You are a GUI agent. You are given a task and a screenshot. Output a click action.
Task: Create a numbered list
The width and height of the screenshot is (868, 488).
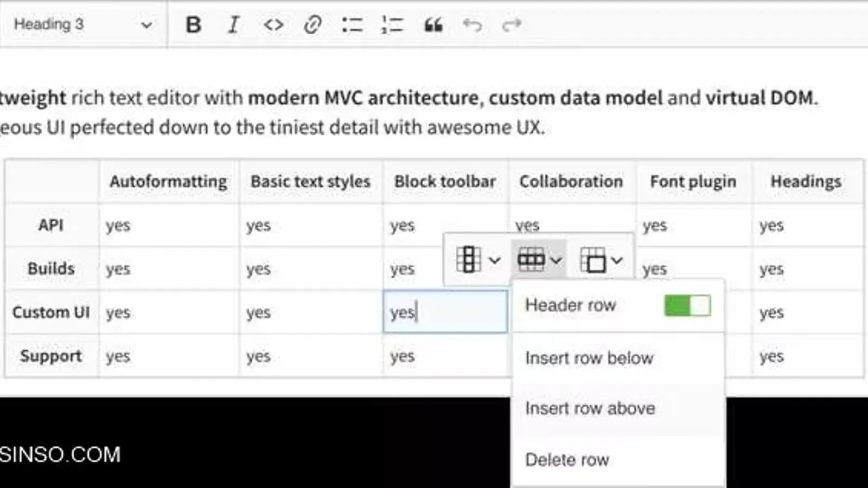point(392,24)
